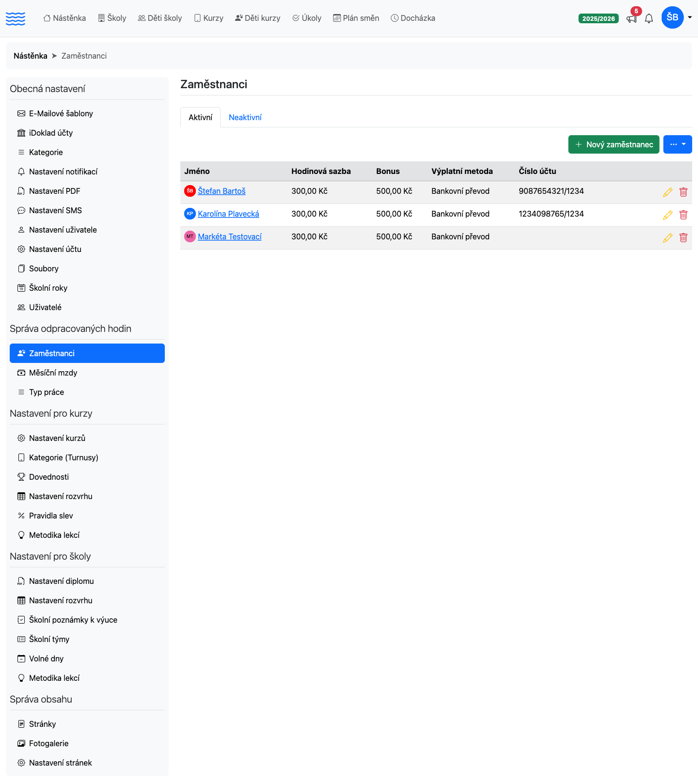Open the ŠB user profile dropdown
698x784 pixels.
[677, 17]
